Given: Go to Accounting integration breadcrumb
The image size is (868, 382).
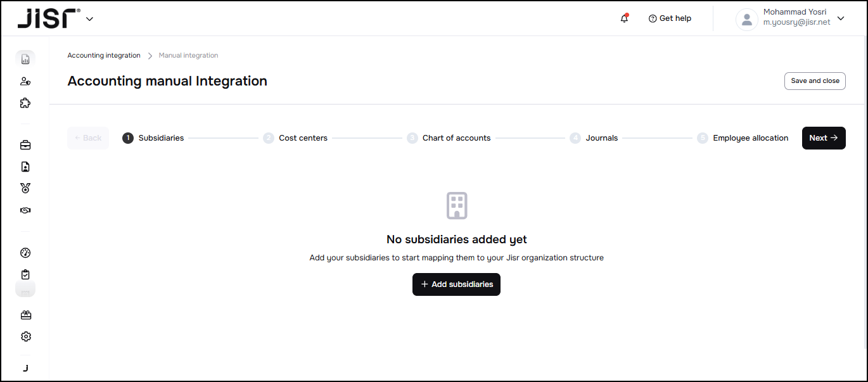Looking at the screenshot, I should click(x=104, y=56).
